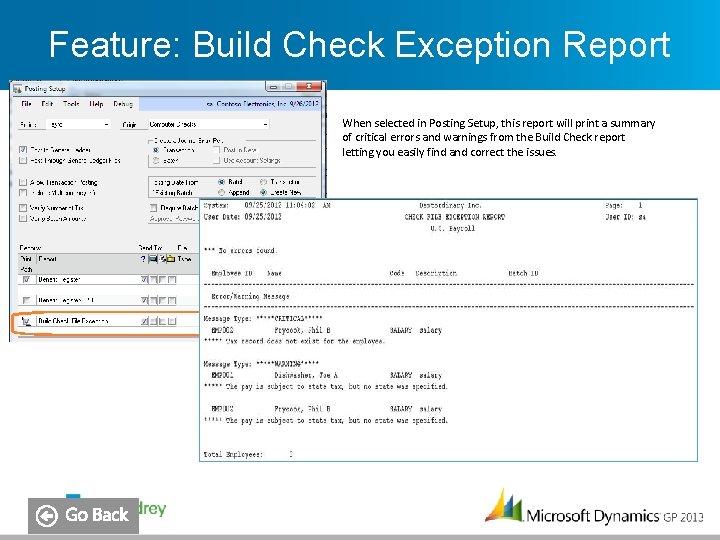Enable Include Multicurrency Info checkbox

(x=23, y=193)
